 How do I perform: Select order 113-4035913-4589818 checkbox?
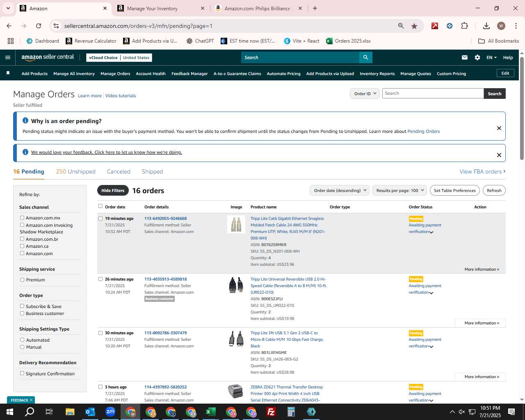(100, 279)
